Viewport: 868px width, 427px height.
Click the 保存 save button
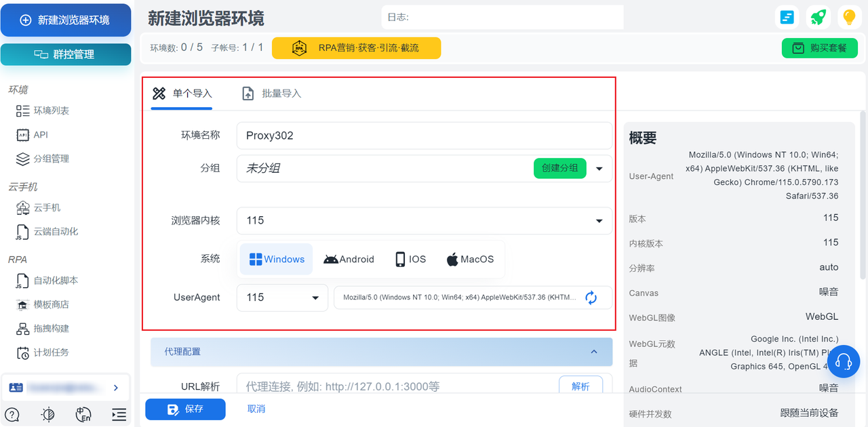tap(185, 409)
